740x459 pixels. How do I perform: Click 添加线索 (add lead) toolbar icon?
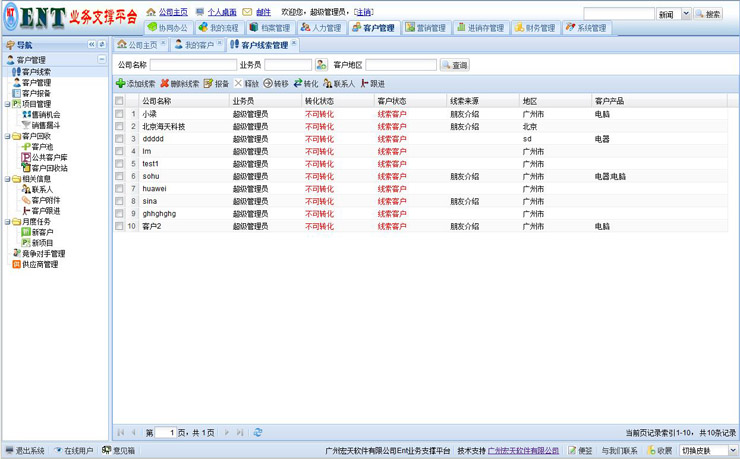pos(121,84)
